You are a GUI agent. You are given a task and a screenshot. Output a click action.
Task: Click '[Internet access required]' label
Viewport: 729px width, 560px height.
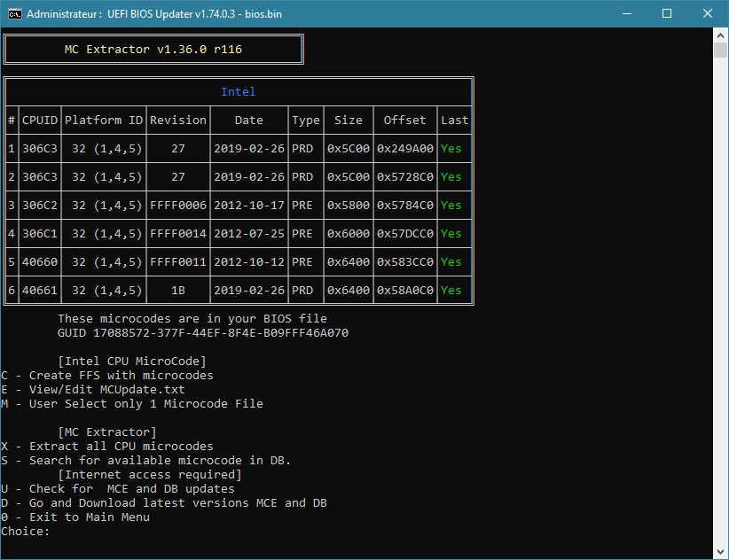pyautogui.click(x=150, y=475)
